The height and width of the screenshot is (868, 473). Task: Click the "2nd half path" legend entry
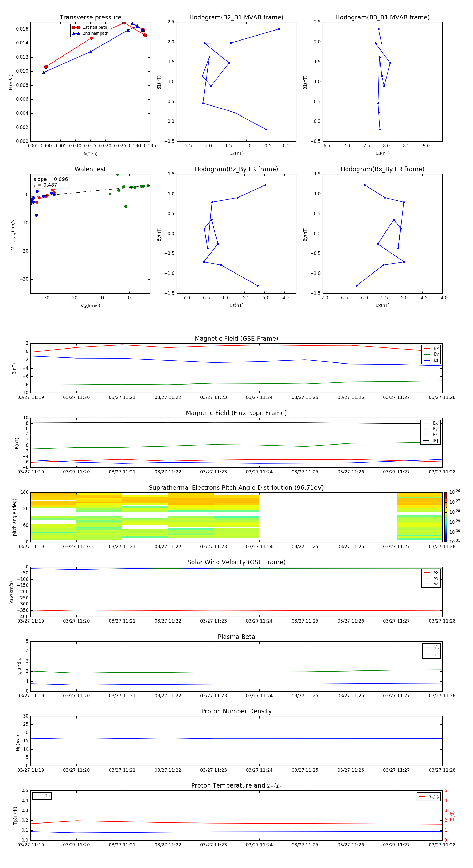[90, 33]
